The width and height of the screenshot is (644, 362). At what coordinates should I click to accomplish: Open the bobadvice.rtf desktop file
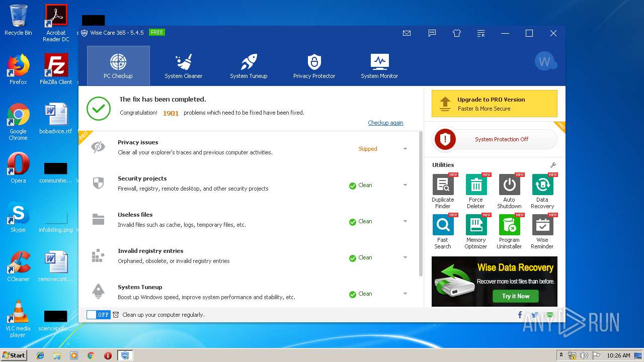56,118
